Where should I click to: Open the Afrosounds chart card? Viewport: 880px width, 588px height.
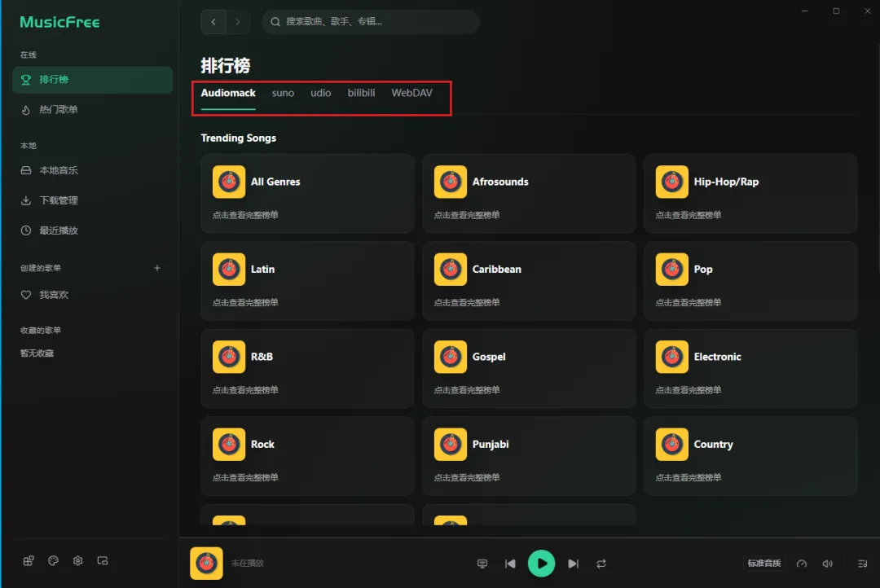tap(529, 194)
